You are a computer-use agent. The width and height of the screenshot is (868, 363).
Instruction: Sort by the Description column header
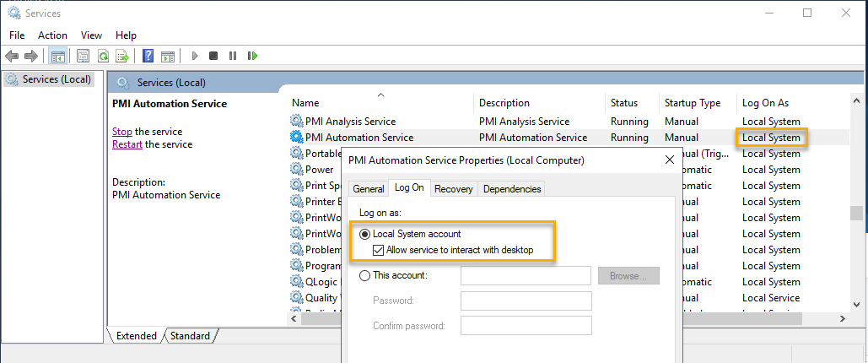(x=540, y=102)
